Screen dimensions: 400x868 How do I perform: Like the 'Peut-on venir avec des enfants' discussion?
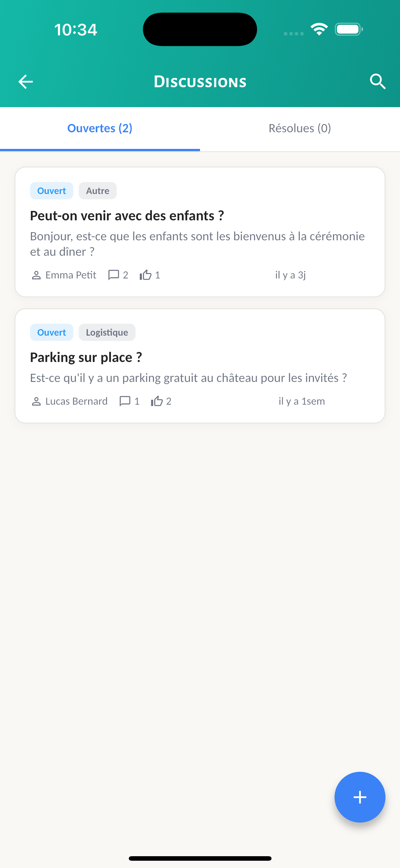coord(146,275)
